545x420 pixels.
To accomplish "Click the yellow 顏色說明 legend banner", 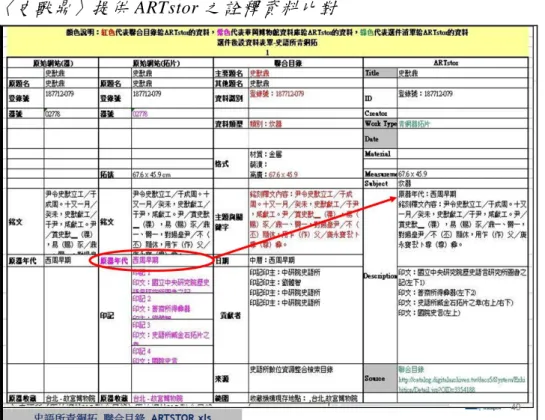I will 267,42.
